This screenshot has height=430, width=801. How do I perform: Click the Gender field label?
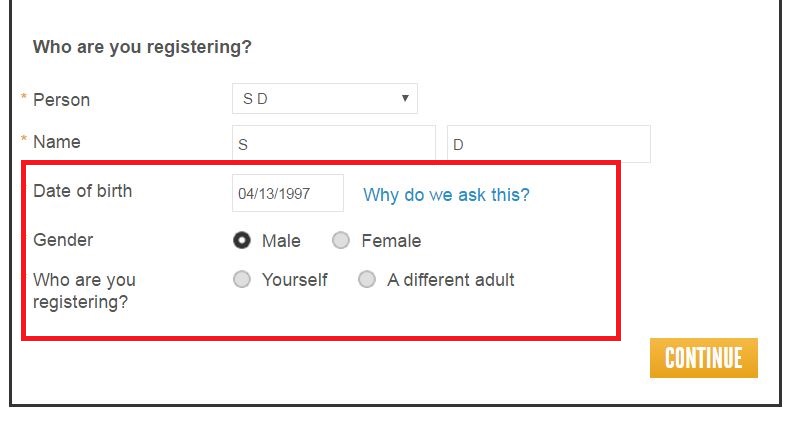(x=63, y=240)
